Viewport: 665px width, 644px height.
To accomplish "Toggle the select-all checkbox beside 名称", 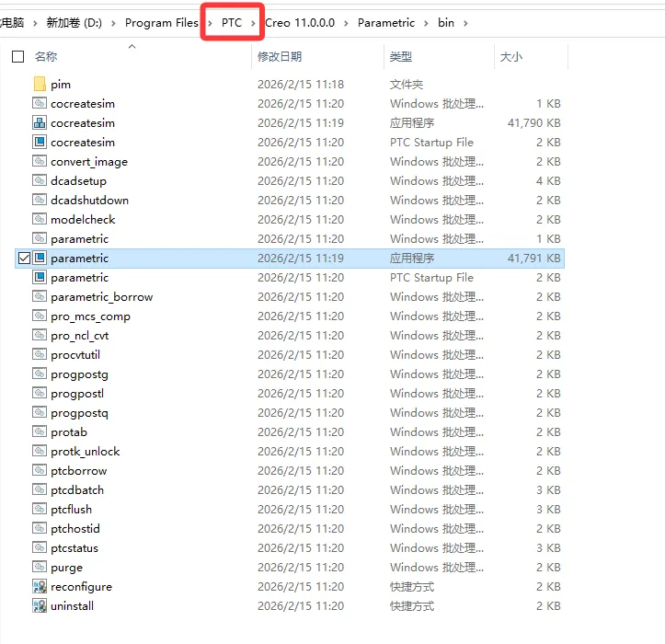I will (x=17, y=56).
